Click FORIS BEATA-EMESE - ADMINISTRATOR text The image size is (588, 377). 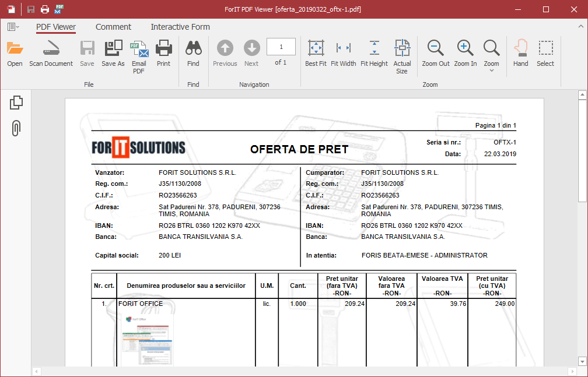tap(425, 255)
